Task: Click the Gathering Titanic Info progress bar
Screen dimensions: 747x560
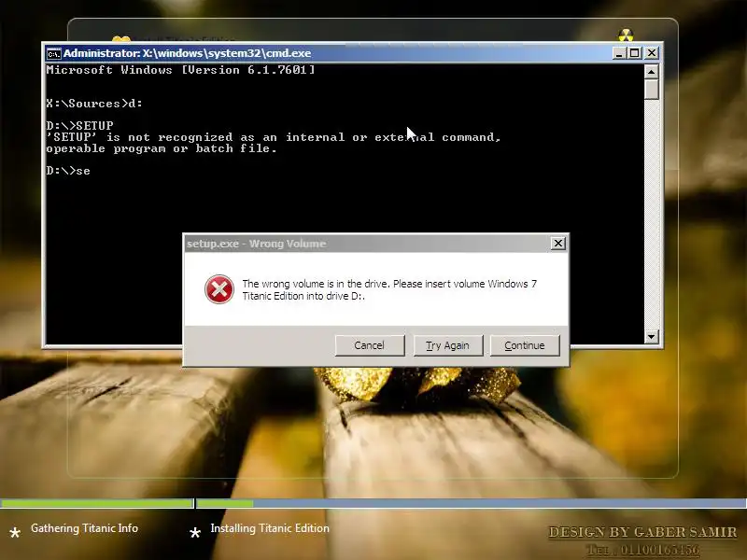Action: [x=97, y=503]
